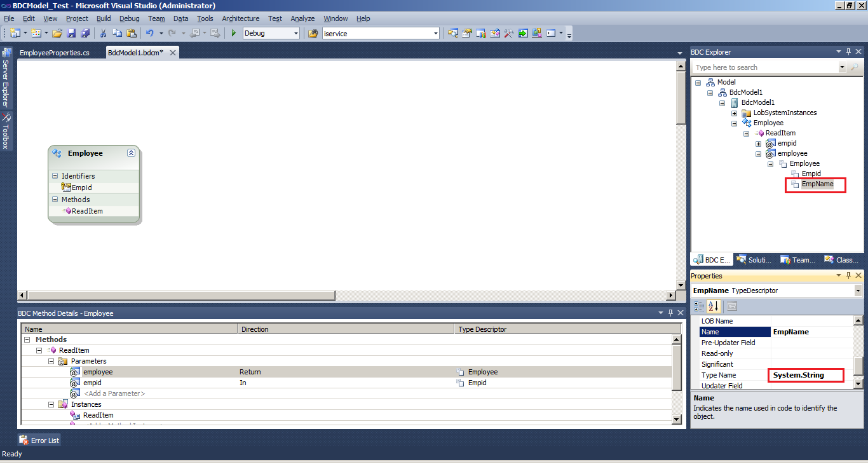Click the Undo arrow icon
The height and width of the screenshot is (464, 868).
pyautogui.click(x=149, y=33)
